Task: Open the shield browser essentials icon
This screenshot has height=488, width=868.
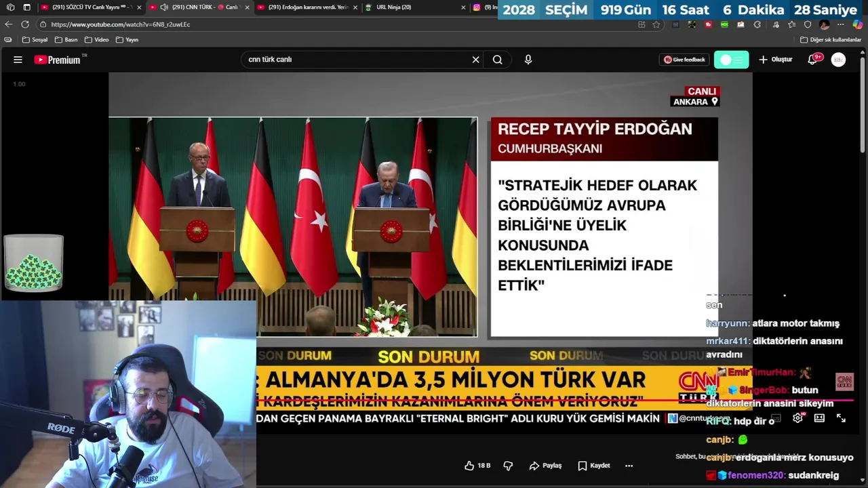Action: 808,24
